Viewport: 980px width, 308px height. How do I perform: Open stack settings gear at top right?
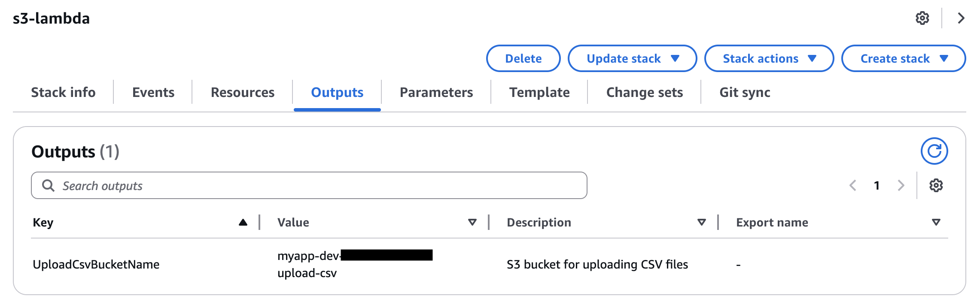point(922,18)
